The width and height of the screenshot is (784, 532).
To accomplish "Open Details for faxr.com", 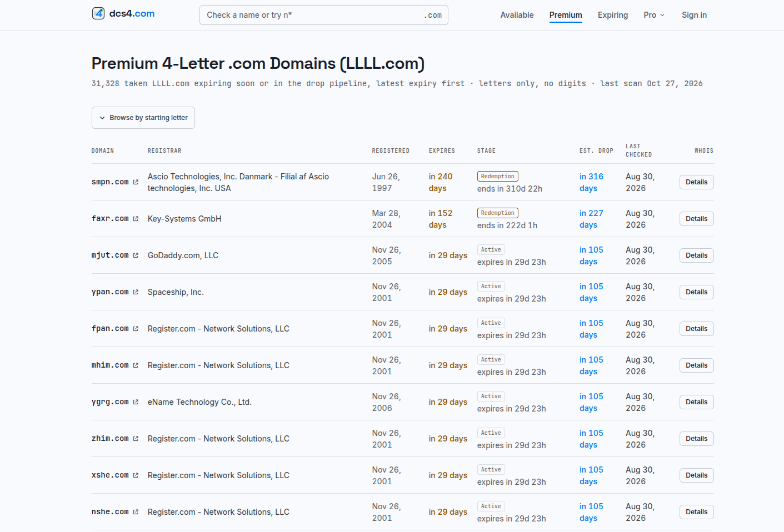I will 697,219.
